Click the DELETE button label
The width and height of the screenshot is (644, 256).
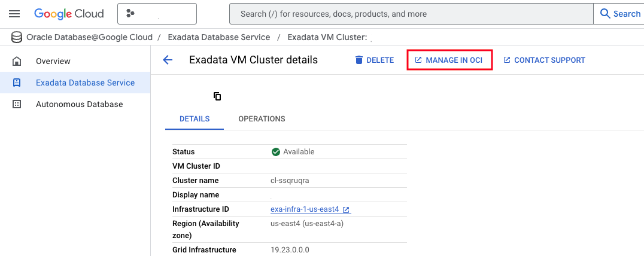(x=380, y=60)
